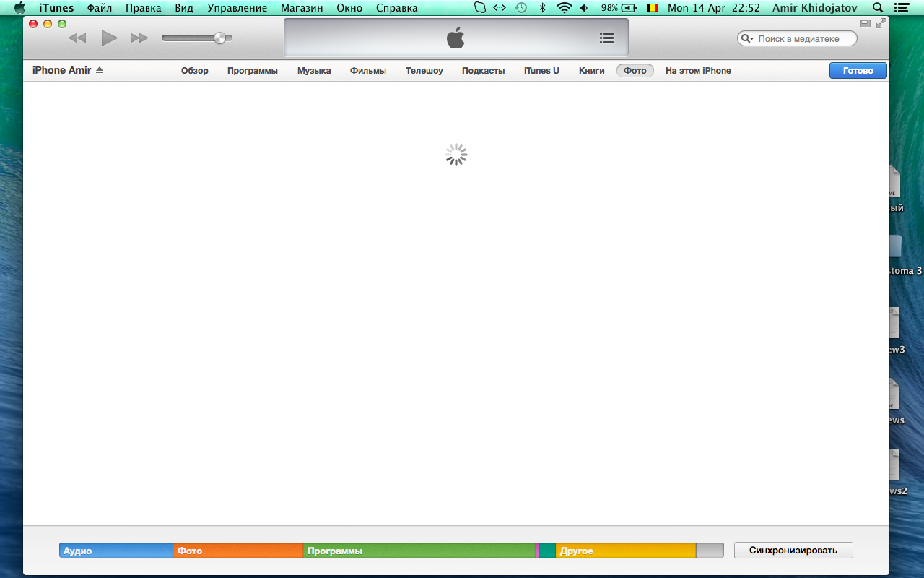Open Notification Center icon
The width and height of the screenshot is (924, 578).
902,8
